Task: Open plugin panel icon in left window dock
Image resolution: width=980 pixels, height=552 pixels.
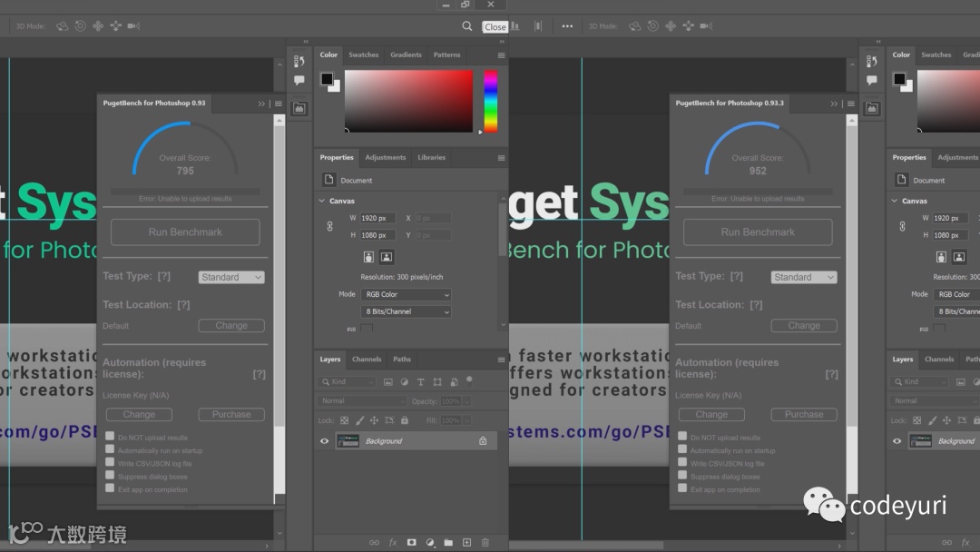Action: 299,109
